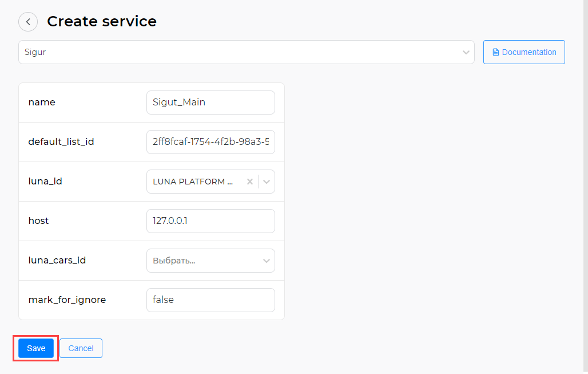Click the Create service heading
This screenshot has width=588, height=374.
(x=102, y=21)
